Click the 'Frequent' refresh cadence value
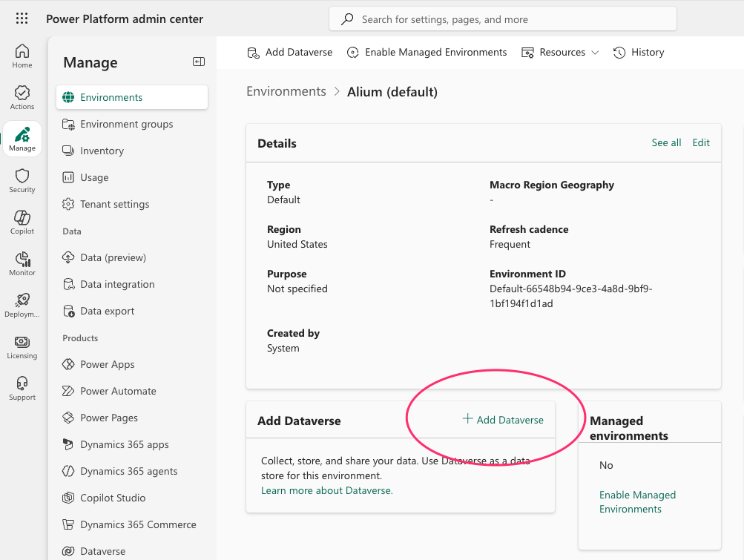The width and height of the screenshot is (744, 560). pos(510,245)
